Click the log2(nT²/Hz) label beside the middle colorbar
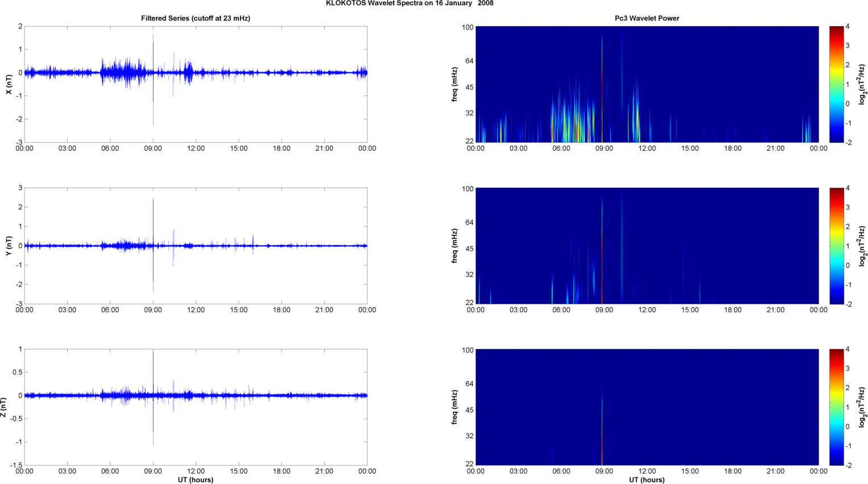868x484 pixels. (862, 246)
